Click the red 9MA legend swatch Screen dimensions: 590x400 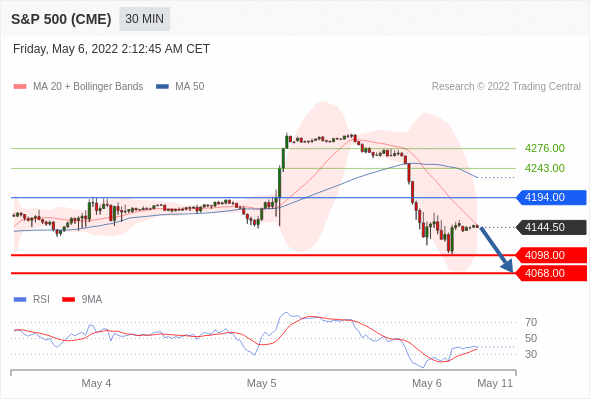[68, 300]
